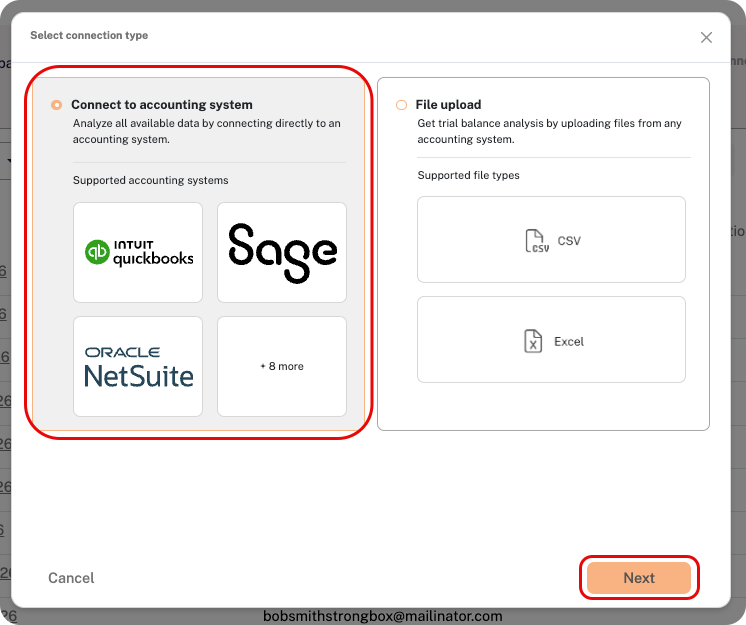Viewport: 746px width, 625px height.
Task: Click the intuit quickbooks wordmark text
Action: (x=153, y=253)
